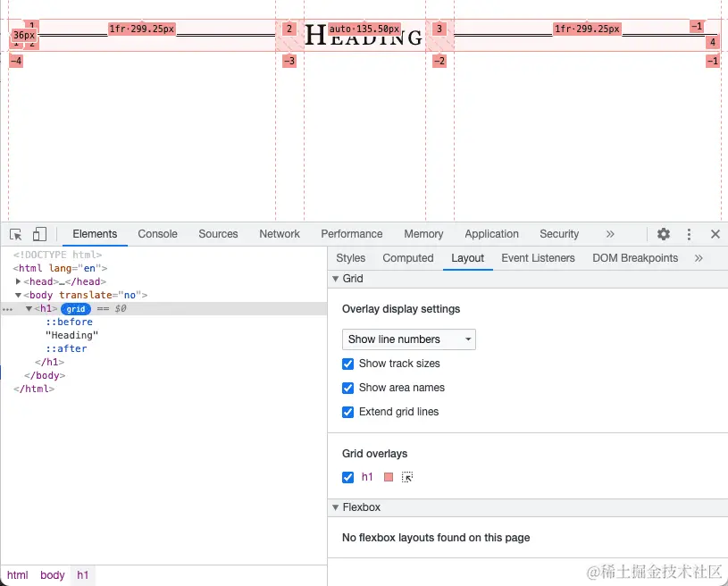Open the Performance tab
Screen dimensions: 728x586
pyautogui.click(x=351, y=234)
